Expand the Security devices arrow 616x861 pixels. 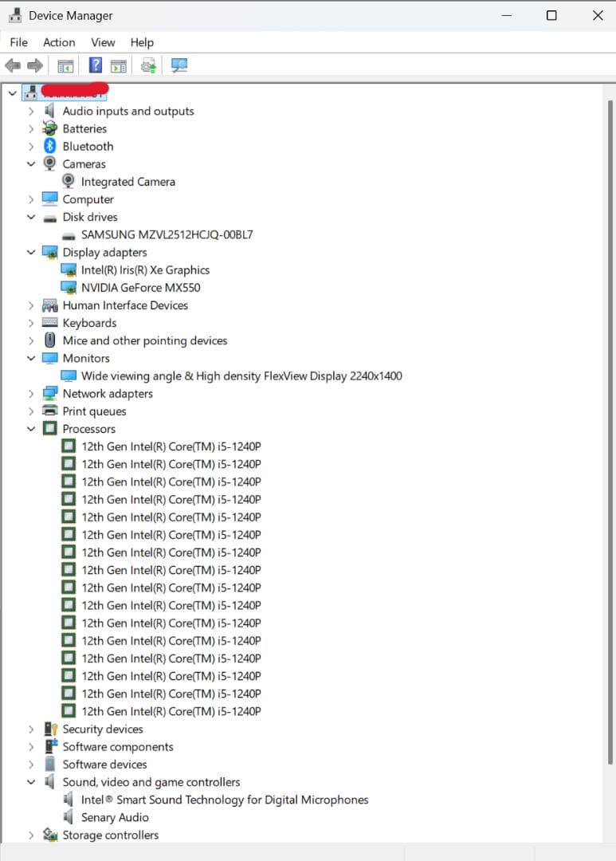(x=31, y=729)
